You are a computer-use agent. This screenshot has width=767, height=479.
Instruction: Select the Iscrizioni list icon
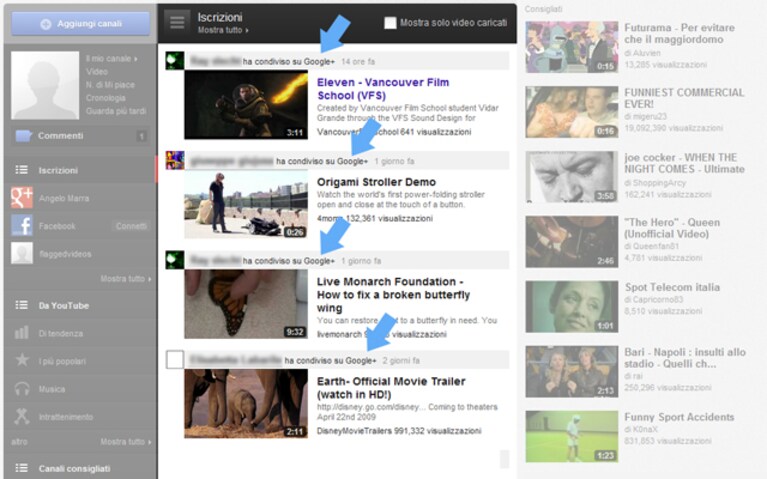[22, 170]
